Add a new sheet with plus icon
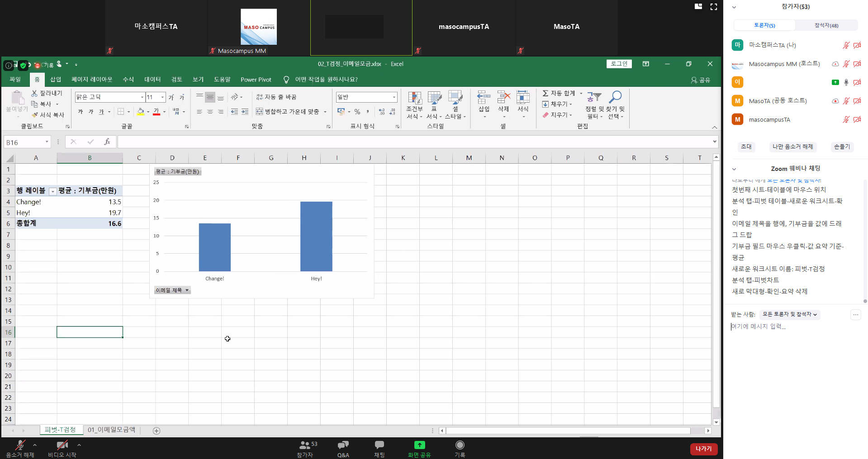Viewport: 868px width, 459px height. point(157,431)
